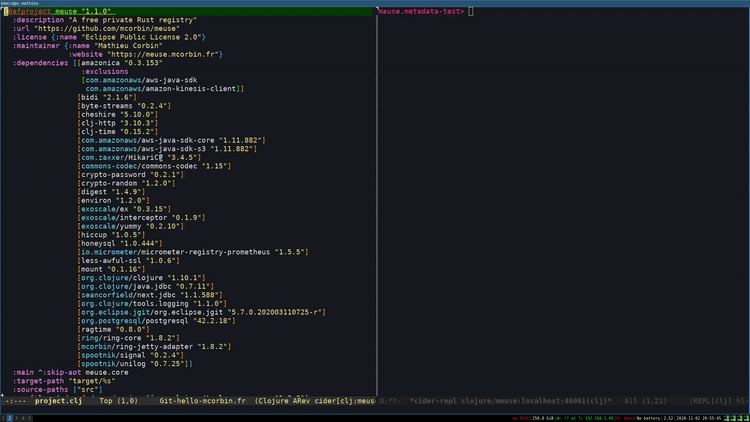Click the amazonica "0.3.153" dependency
This screenshot has height=422, width=750.
pos(120,63)
